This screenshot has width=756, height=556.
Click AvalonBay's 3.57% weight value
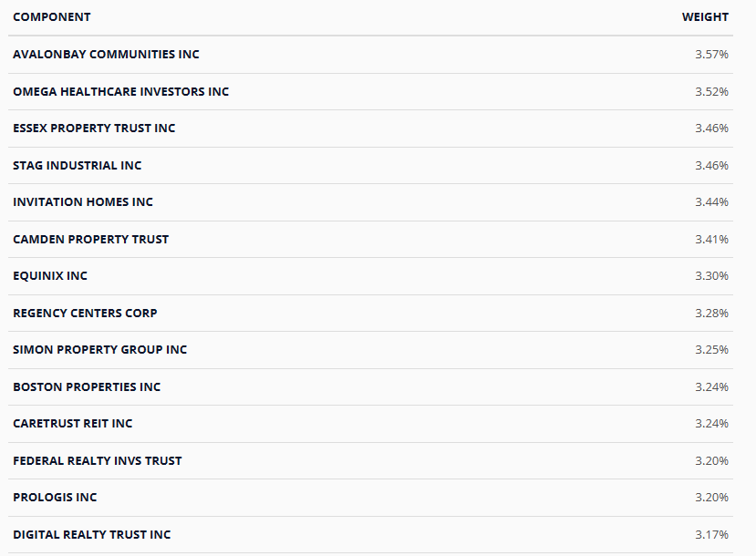tap(711, 55)
